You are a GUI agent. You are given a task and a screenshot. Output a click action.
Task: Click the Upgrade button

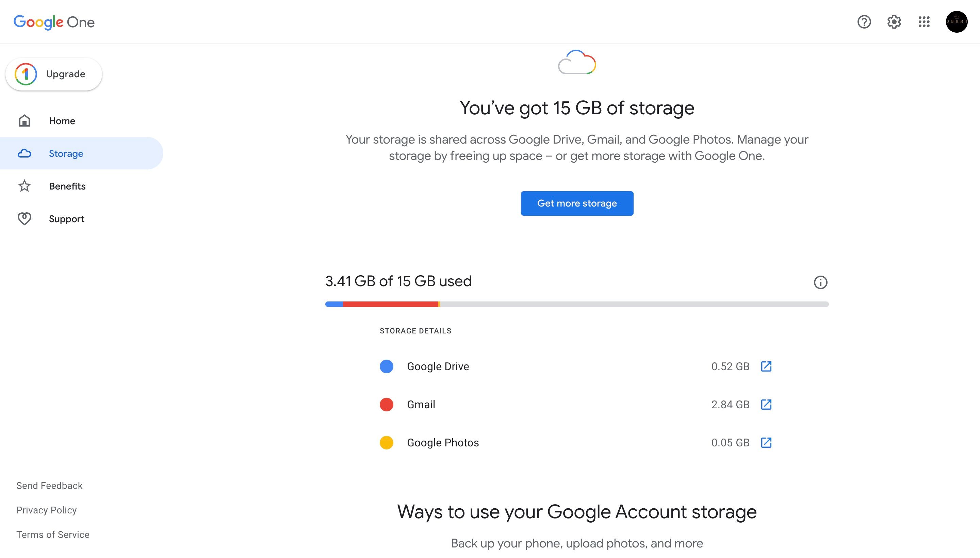pyautogui.click(x=54, y=75)
